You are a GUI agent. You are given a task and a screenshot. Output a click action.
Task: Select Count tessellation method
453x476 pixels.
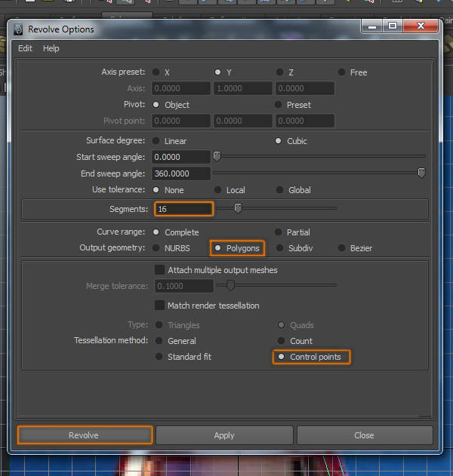click(282, 341)
